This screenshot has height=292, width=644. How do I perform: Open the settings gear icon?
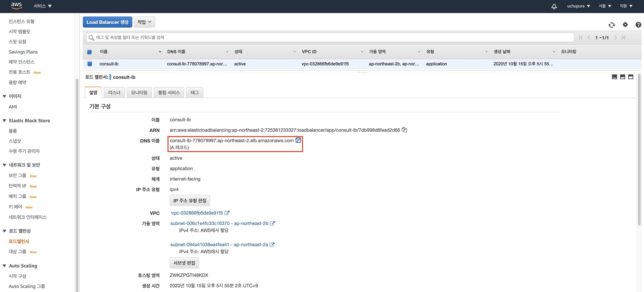(x=625, y=25)
